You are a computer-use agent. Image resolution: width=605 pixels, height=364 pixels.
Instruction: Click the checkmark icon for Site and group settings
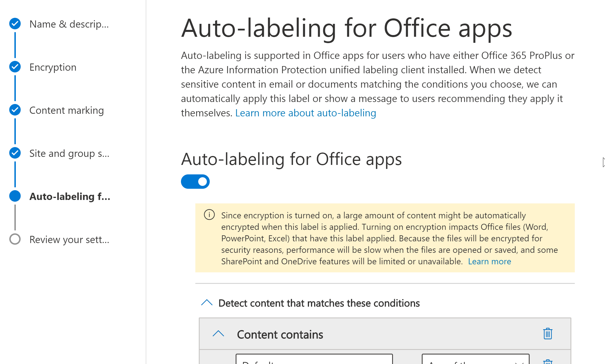click(15, 153)
